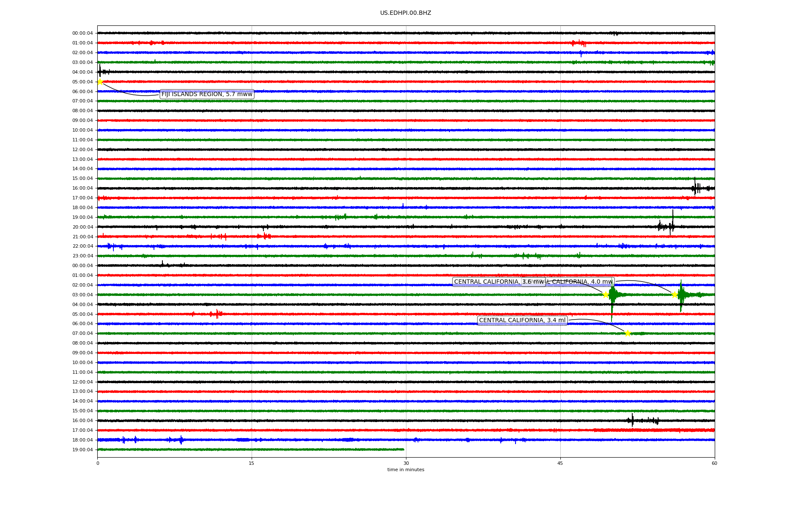The height and width of the screenshot is (508, 812).
Task: Click the US.EDHPI.00.BHZ plot title
Action: [405, 13]
